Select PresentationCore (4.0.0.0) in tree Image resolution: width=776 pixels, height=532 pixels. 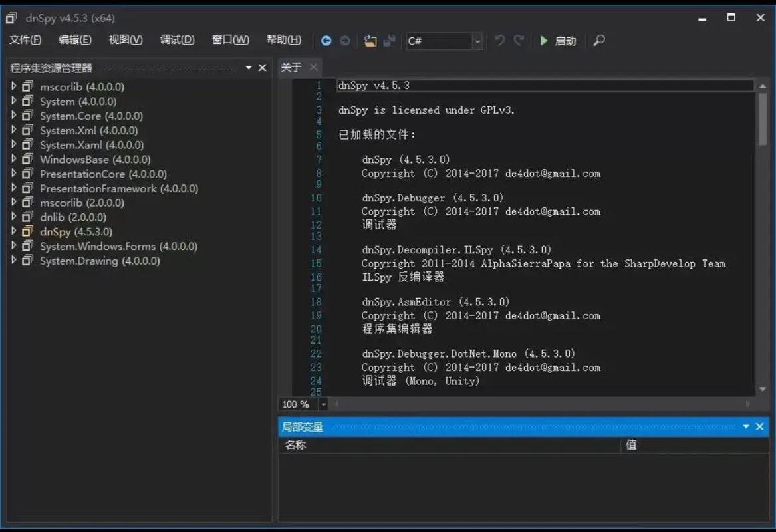click(x=104, y=174)
